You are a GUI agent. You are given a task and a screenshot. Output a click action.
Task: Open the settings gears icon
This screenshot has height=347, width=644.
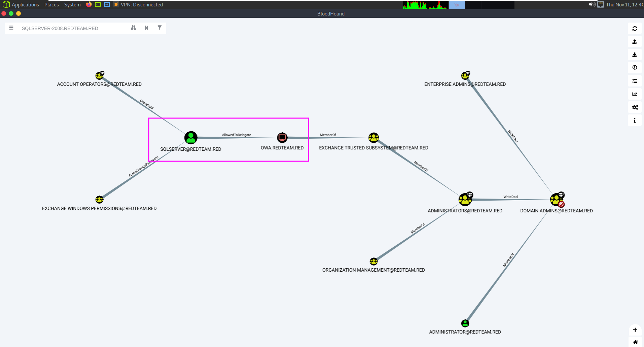(635, 107)
